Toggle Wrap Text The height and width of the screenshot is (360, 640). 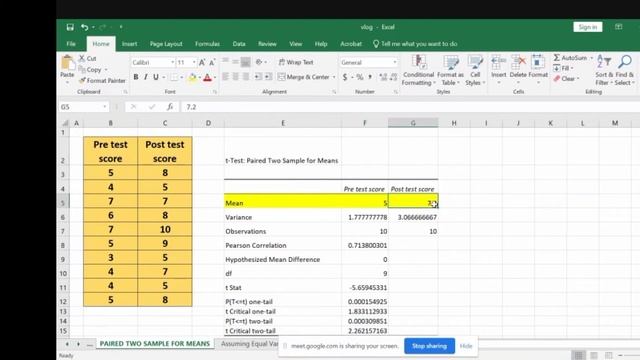pyautogui.click(x=296, y=62)
